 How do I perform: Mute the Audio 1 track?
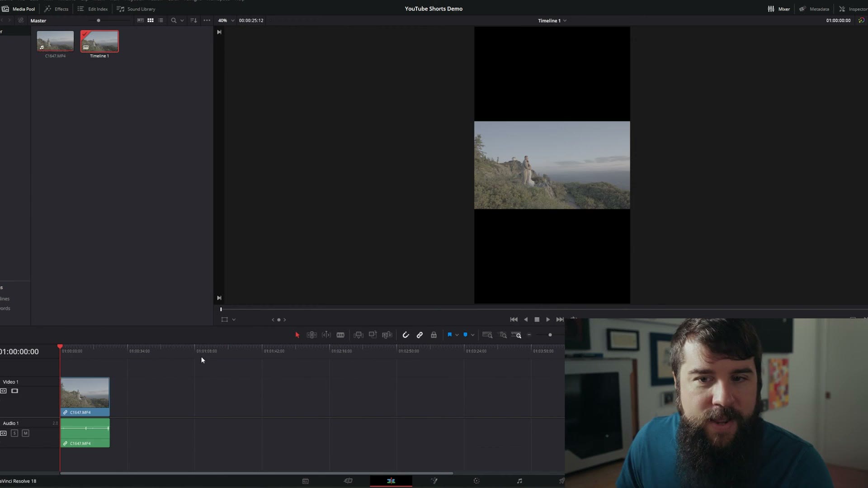pyautogui.click(x=25, y=433)
